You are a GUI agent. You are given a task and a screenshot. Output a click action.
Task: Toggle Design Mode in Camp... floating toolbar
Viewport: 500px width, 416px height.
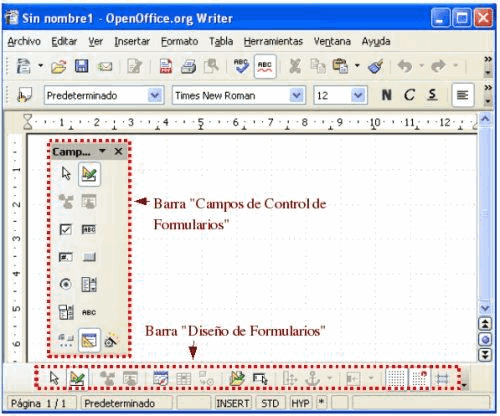coord(89,174)
